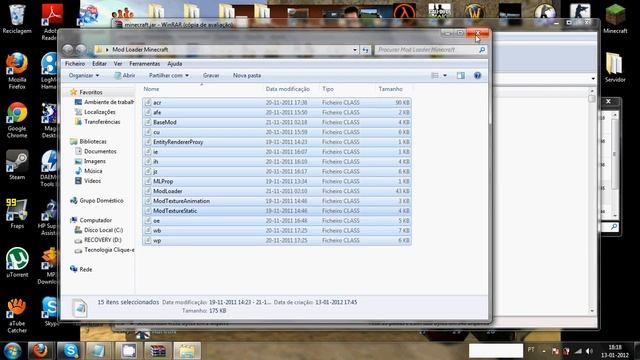Change the view layout icon
The height and width of the screenshot is (360, 640).
click(435, 76)
